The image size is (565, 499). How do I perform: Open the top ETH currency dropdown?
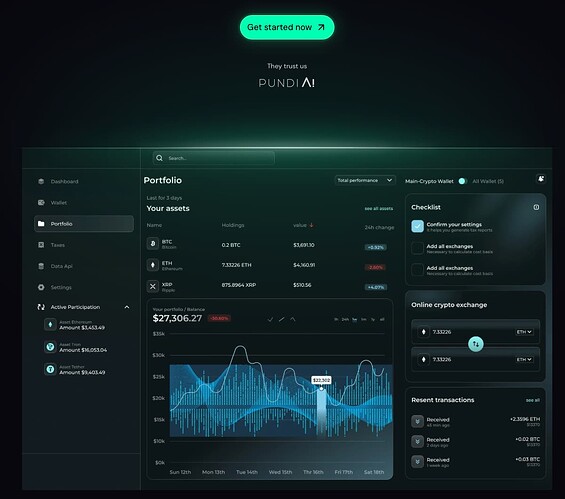[x=524, y=332]
